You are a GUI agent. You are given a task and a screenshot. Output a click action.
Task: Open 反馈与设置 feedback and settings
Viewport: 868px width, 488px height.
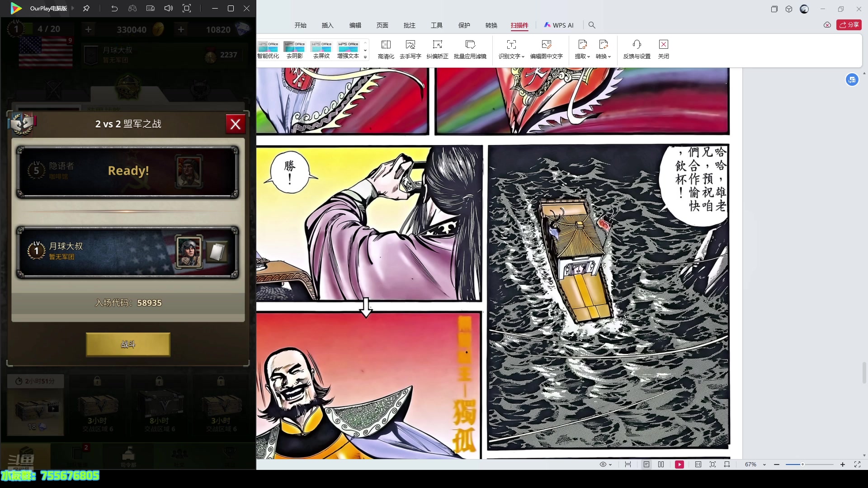[x=637, y=50]
